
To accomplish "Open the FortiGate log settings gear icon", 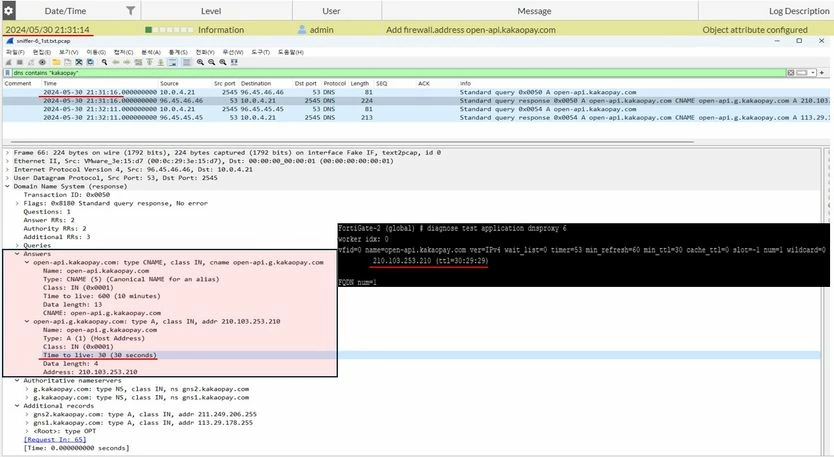I will [8, 10].
